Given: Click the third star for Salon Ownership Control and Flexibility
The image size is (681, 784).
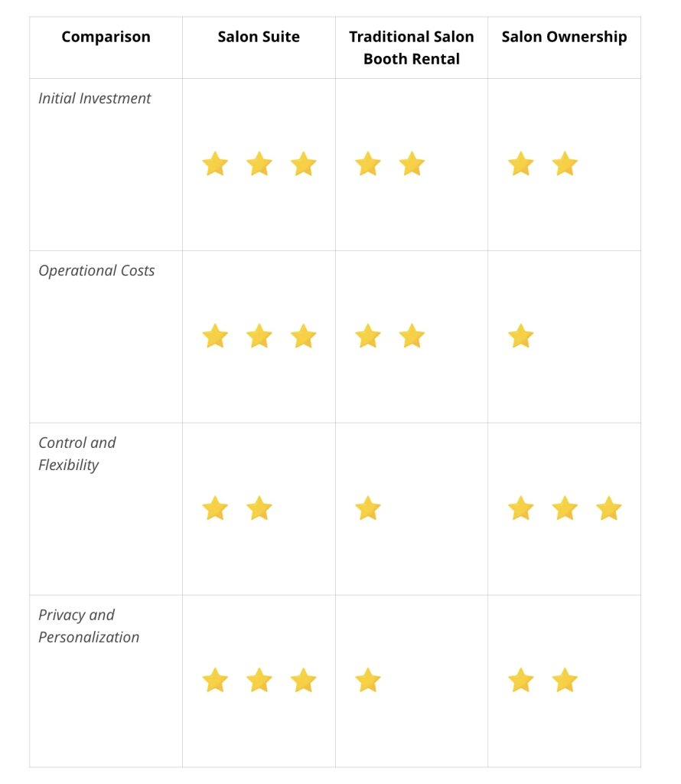Looking at the screenshot, I should click(x=609, y=508).
